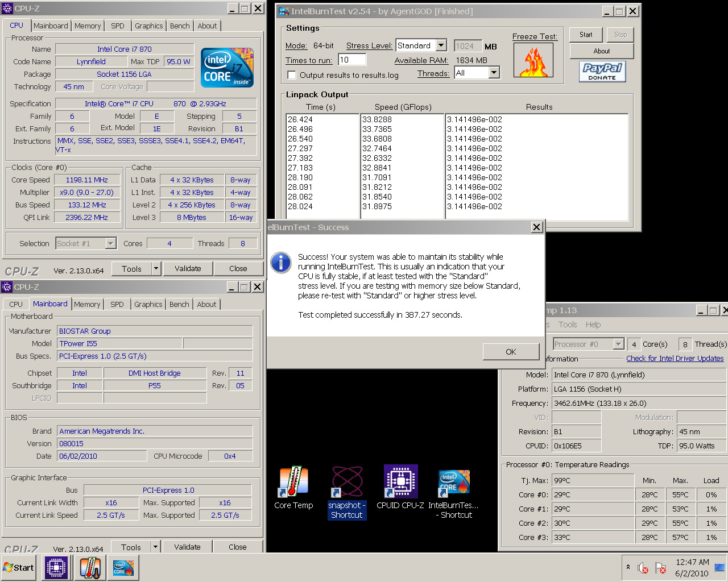This screenshot has height=582, width=728.
Task: Open the Processor #0 dropdown in Core Temp
Action: point(618,344)
